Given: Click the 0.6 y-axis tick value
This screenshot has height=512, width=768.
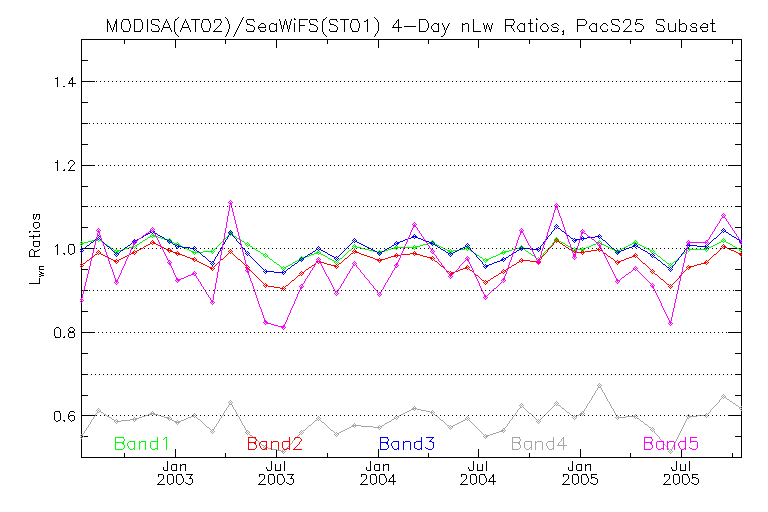Looking at the screenshot, I should coord(65,416).
